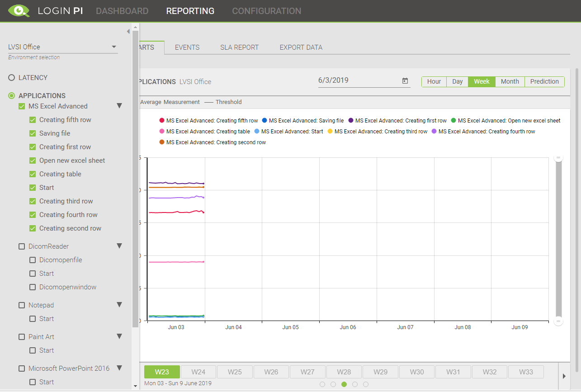Toggle legend dot for Creating table

pyautogui.click(x=162, y=132)
